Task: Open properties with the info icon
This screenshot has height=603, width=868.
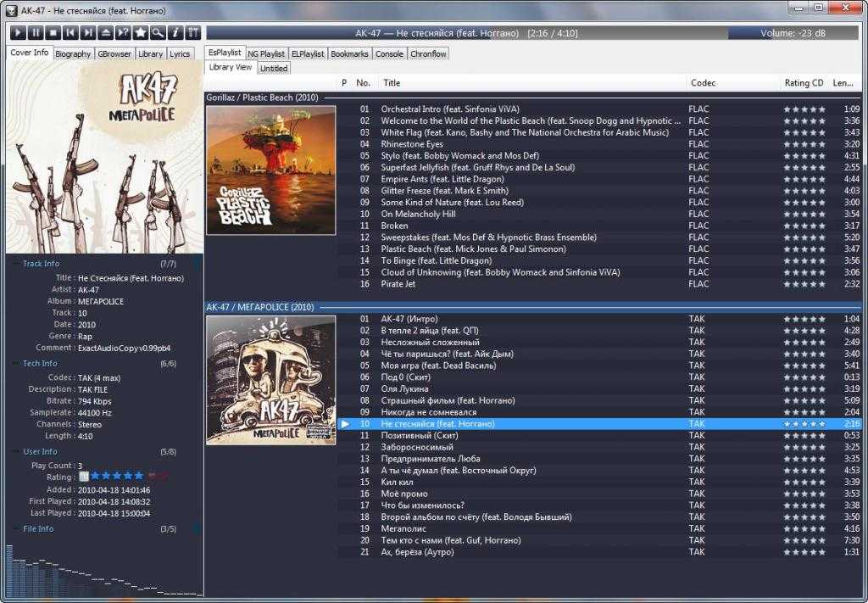Action: [175, 32]
